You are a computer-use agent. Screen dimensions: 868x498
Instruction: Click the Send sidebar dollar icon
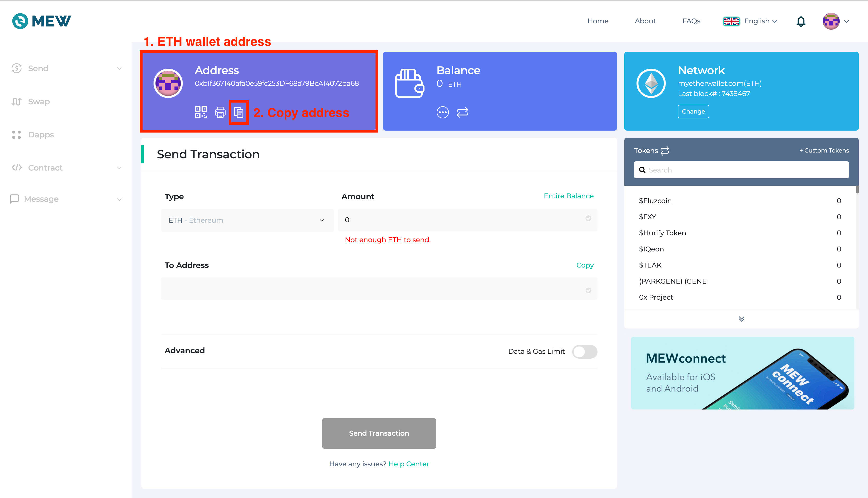click(x=16, y=68)
